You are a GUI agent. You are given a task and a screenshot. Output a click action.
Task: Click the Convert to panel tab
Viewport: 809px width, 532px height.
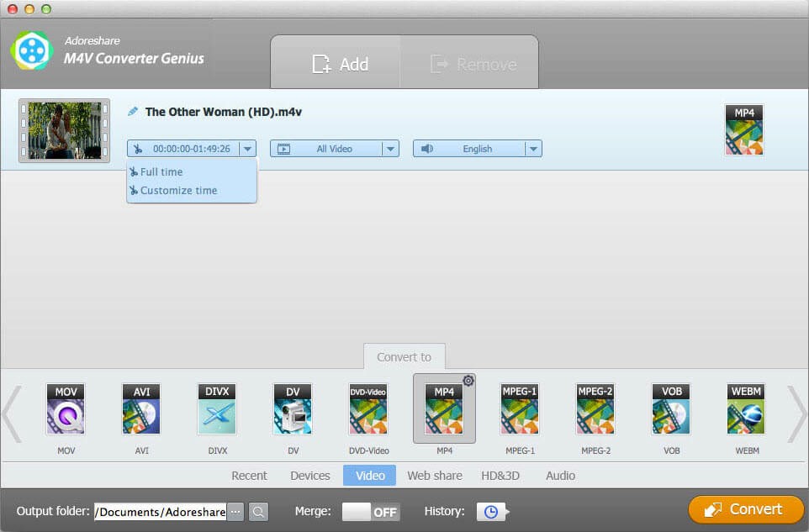(x=404, y=356)
